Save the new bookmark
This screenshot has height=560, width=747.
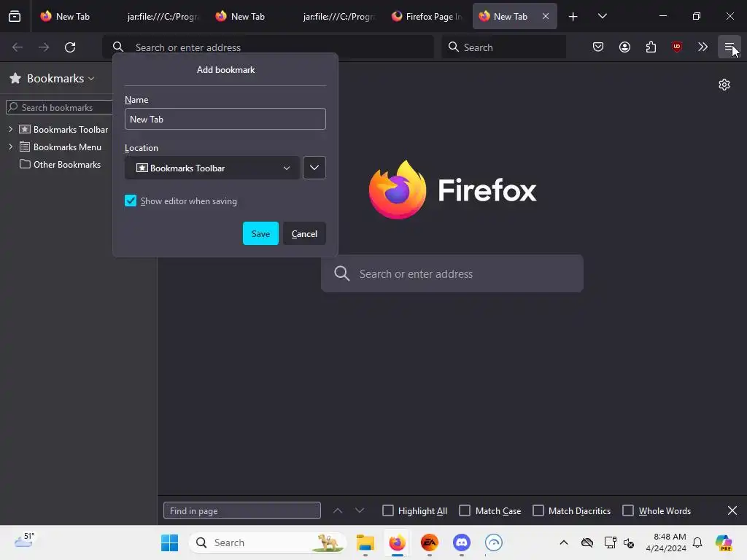click(x=260, y=233)
